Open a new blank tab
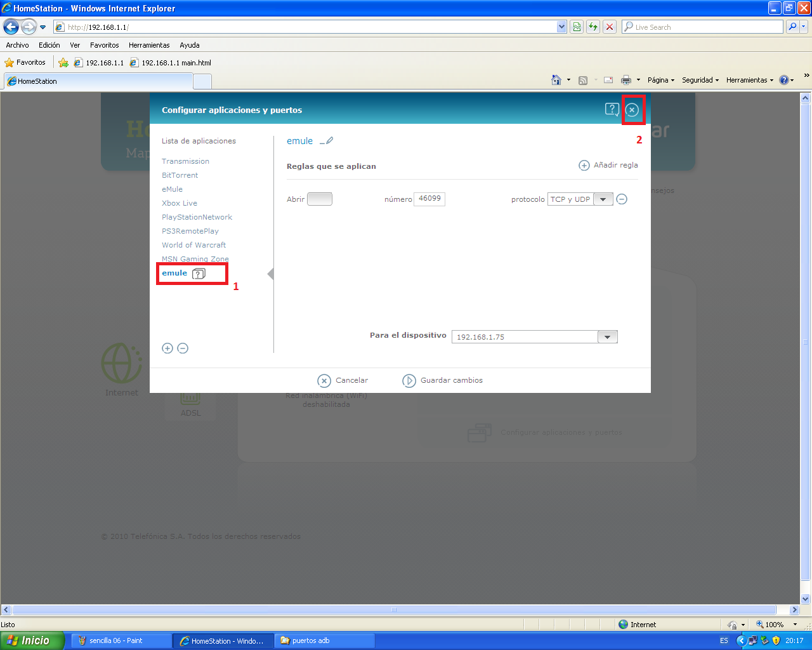The width and height of the screenshot is (812, 650). (x=202, y=81)
